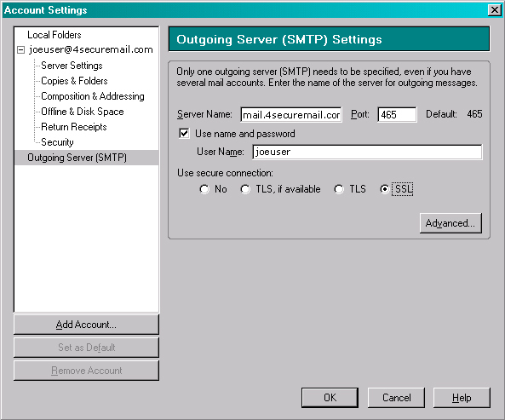Confirm the dialog with OK

[330, 398]
